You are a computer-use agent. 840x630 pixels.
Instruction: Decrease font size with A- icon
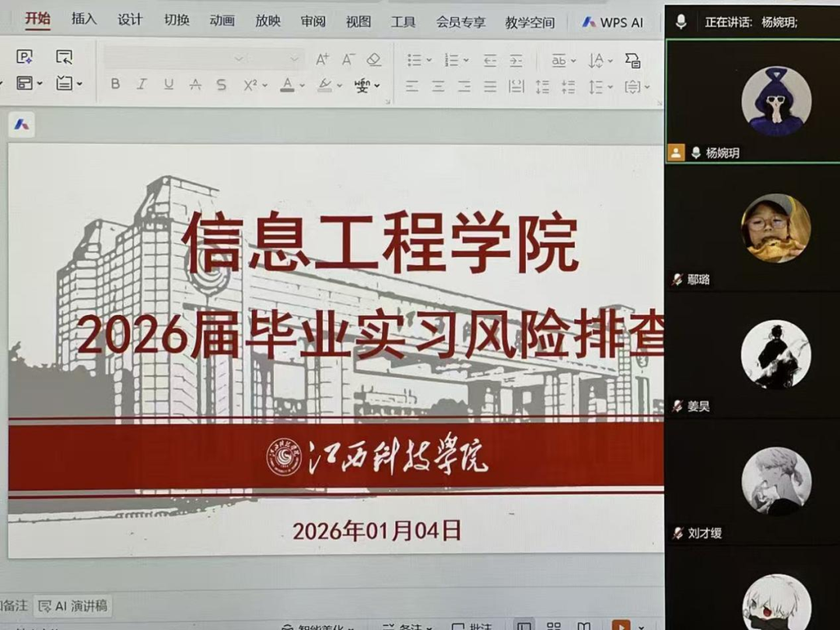(348, 59)
